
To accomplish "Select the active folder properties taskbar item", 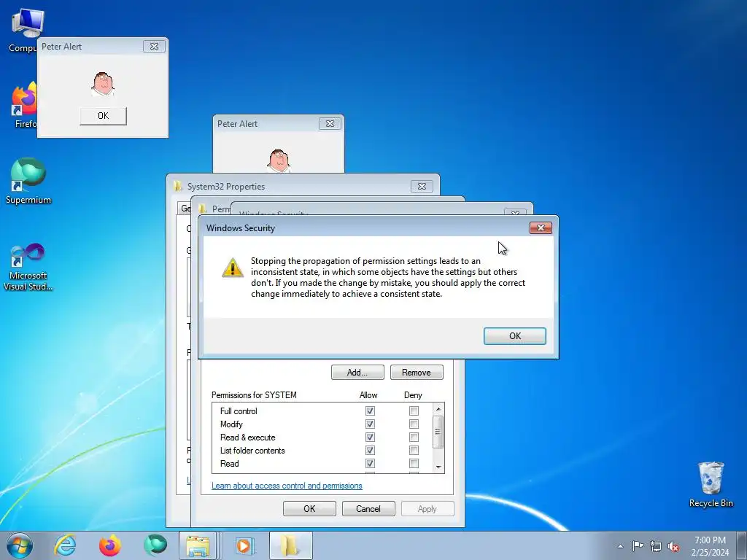I will [290, 545].
